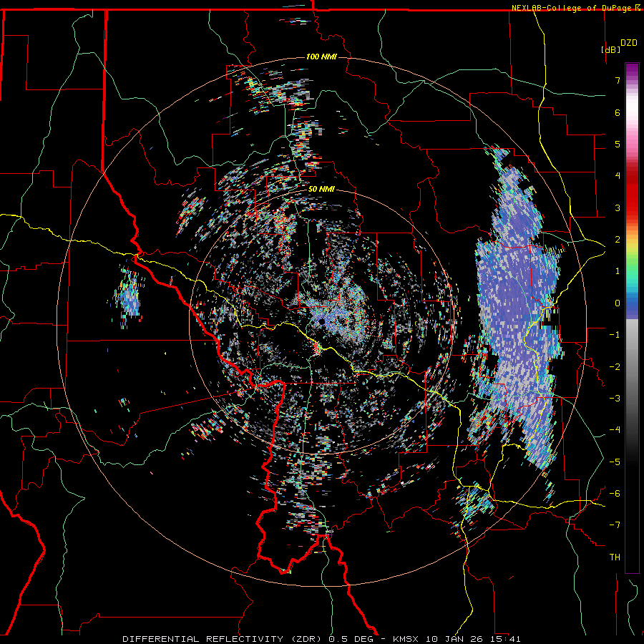Click the 7 value on color scale
The height and width of the screenshot is (644, 644).
pyautogui.click(x=618, y=80)
